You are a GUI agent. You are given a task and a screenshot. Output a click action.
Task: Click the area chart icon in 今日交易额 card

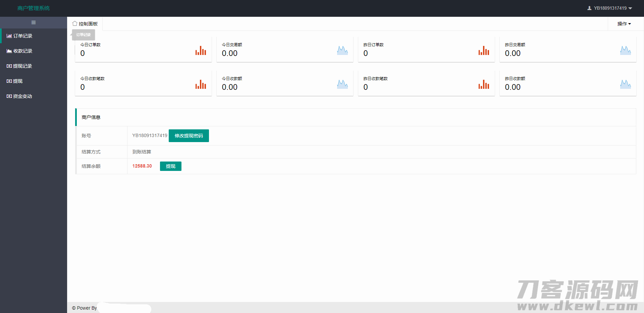coord(342,51)
